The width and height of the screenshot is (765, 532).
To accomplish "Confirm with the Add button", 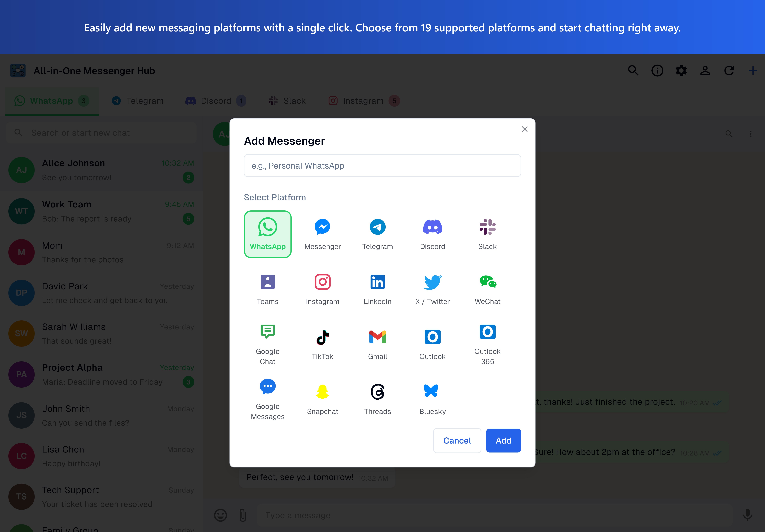I will click(503, 440).
